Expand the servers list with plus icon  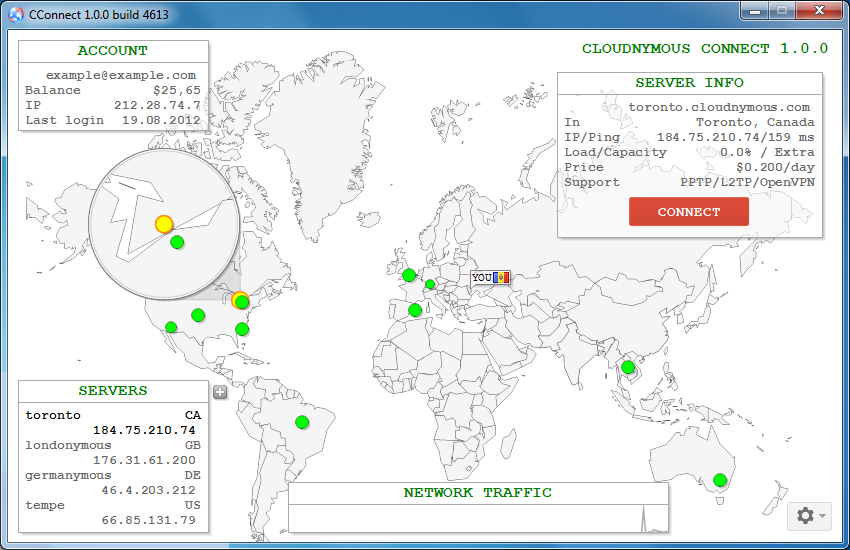click(x=220, y=392)
